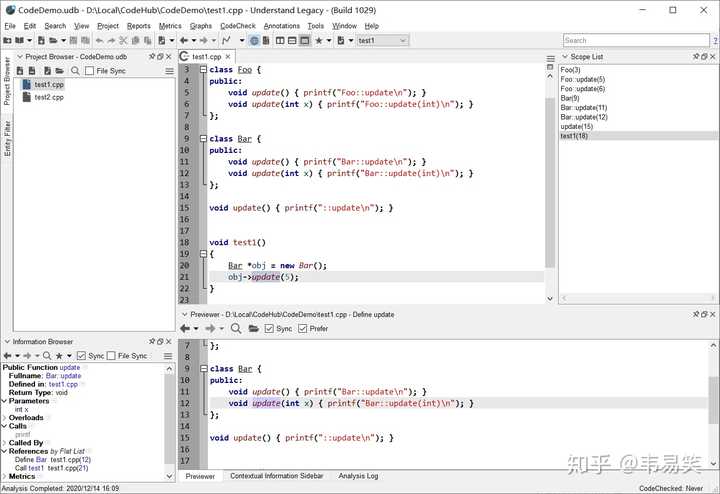The height and width of the screenshot is (494, 720).
Task: Open the Annotations menu
Action: pyautogui.click(x=281, y=26)
